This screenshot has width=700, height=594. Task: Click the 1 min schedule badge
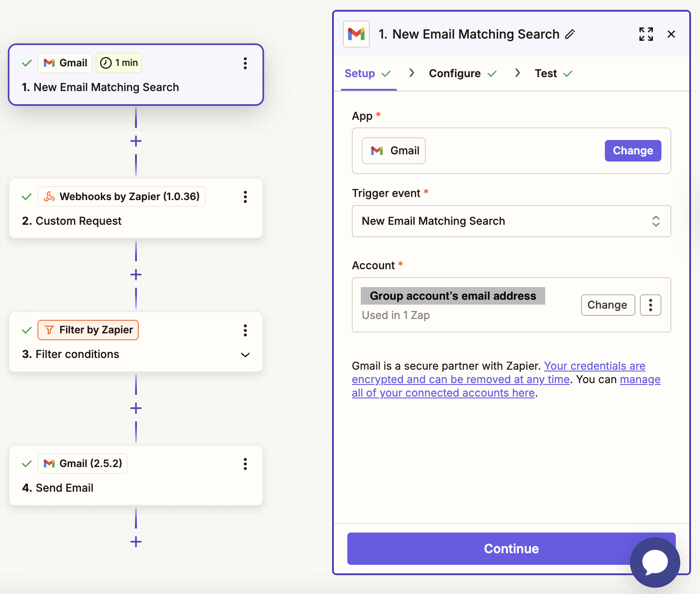coord(118,63)
